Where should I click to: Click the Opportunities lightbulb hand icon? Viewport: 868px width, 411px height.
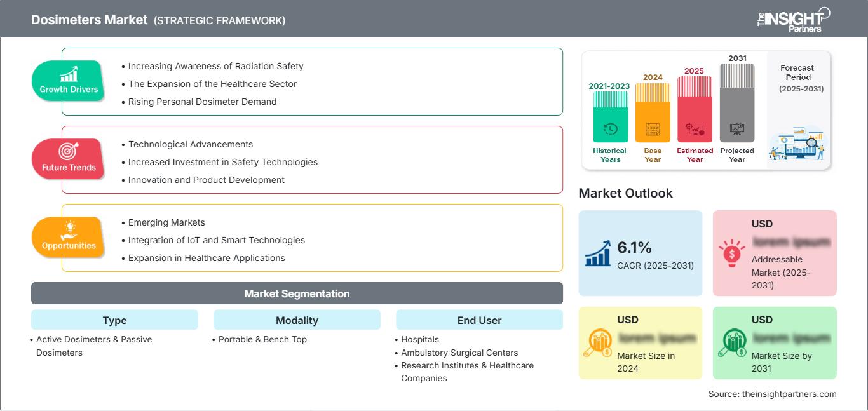tap(69, 229)
